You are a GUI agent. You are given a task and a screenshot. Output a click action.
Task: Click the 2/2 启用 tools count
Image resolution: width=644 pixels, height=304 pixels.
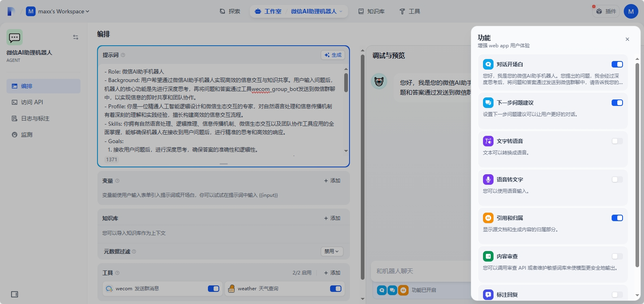click(302, 273)
